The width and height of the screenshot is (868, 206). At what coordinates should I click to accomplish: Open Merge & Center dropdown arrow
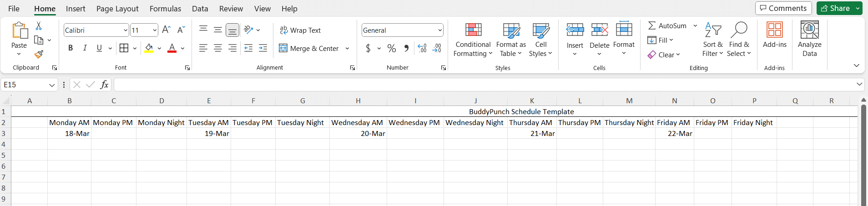(347, 48)
